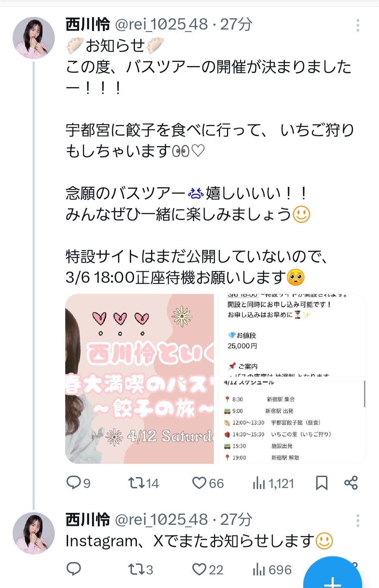Retweet the bus tour announcement with 14 retweets

tap(143, 483)
